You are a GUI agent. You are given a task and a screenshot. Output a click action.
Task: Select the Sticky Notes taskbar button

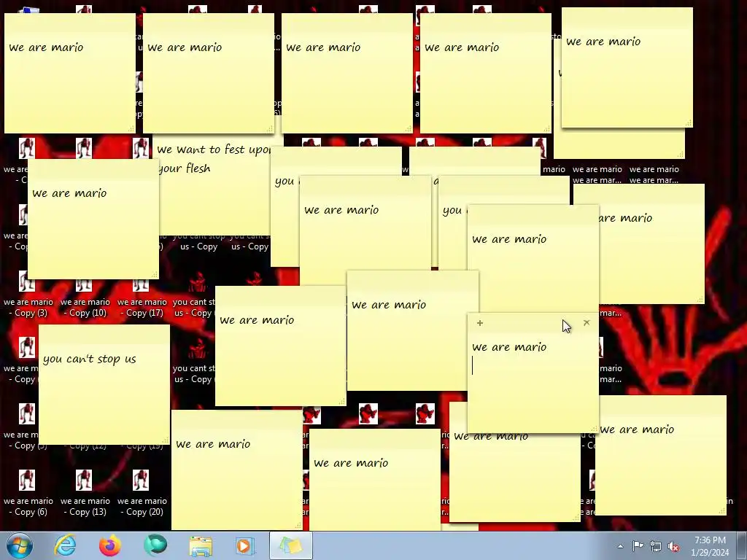click(290, 545)
